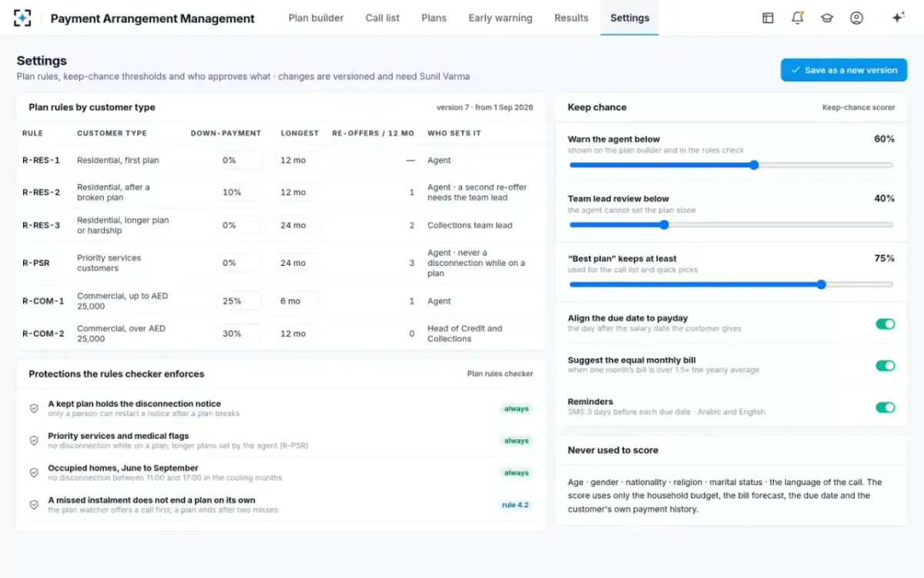Viewport: 924px width, 578px height.
Task: Click the always badge for kept plan
Action: coord(516,408)
